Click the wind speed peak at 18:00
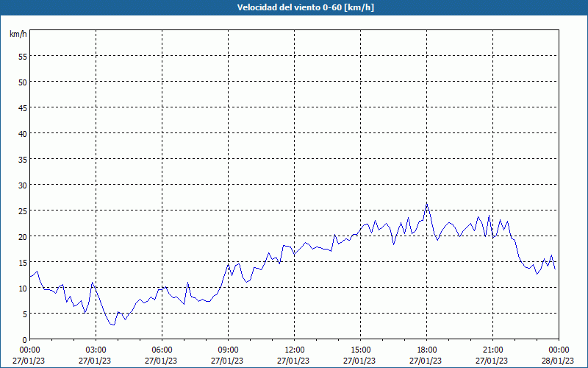 click(x=427, y=203)
